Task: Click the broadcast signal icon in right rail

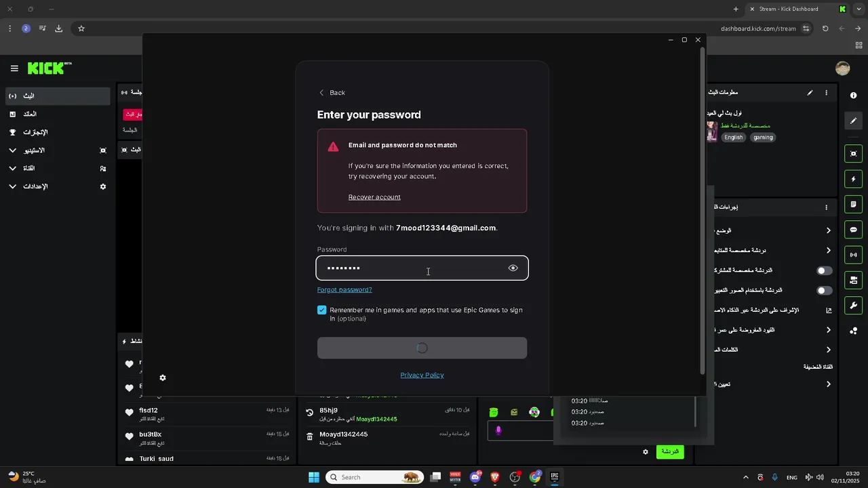Action: pyautogui.click(x=854, y=255)
